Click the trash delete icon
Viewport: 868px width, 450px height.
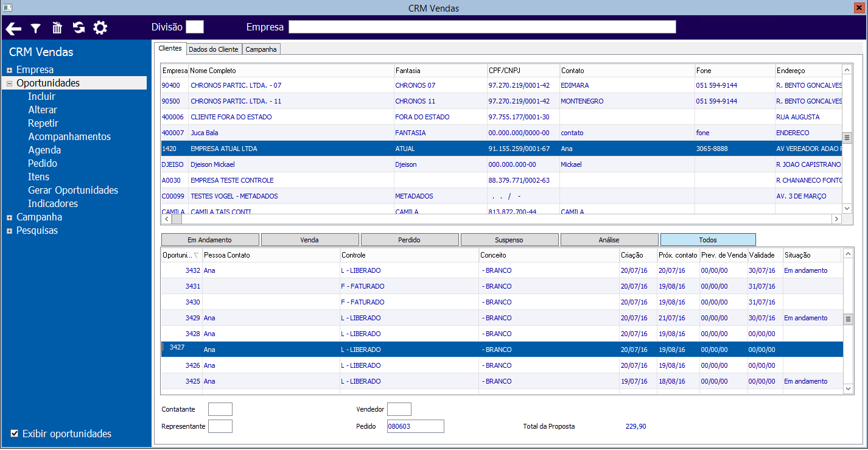click(57, 27)
